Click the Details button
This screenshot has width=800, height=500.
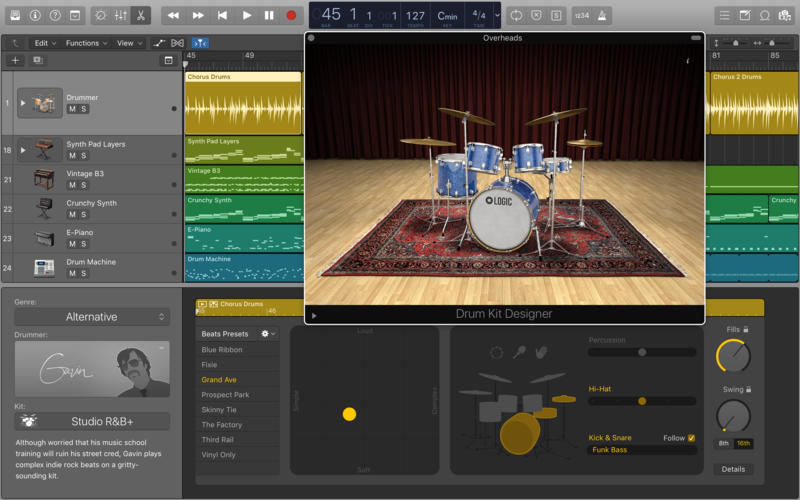pyautogui.click(x=733, y=469)
